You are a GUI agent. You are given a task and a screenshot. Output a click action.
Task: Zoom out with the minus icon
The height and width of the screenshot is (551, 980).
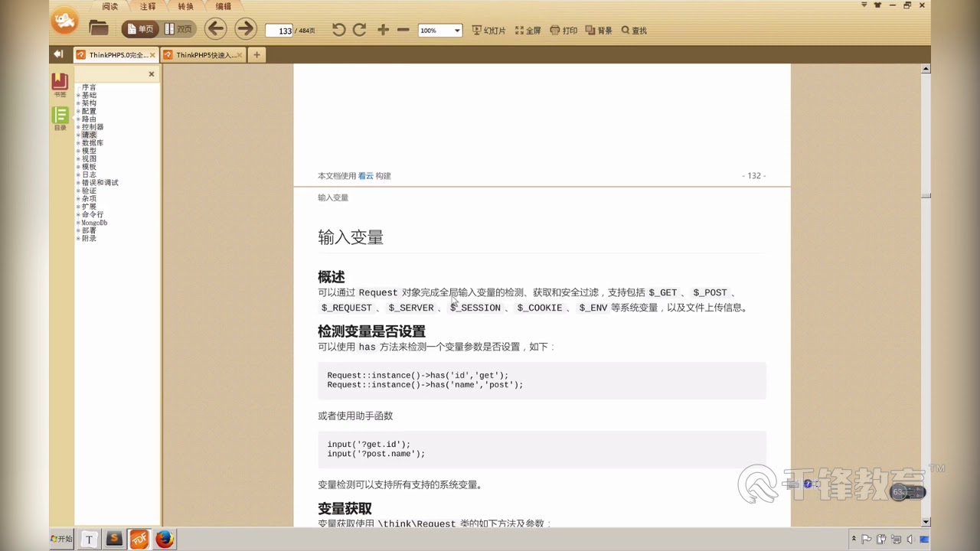tap(403, 30)
